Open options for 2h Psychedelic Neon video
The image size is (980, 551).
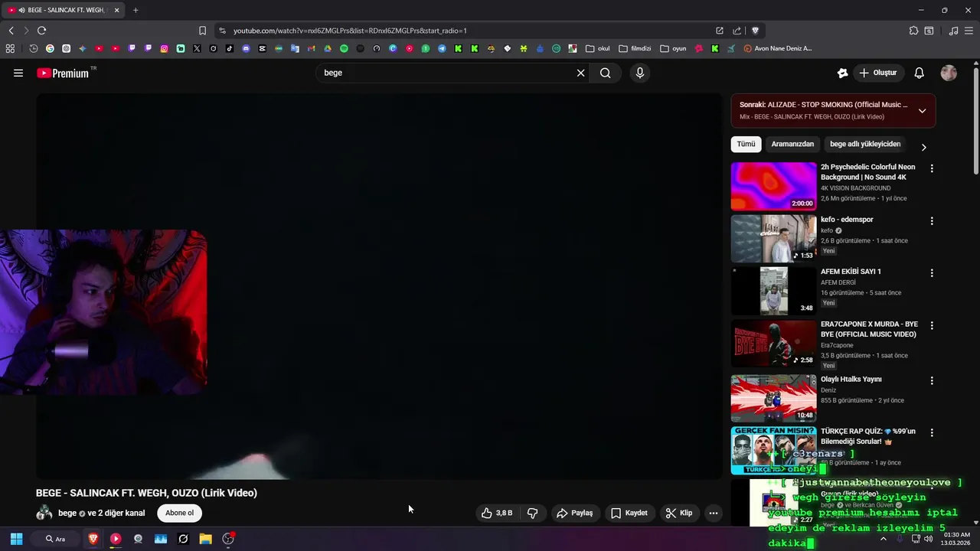(x=932, y=168)
